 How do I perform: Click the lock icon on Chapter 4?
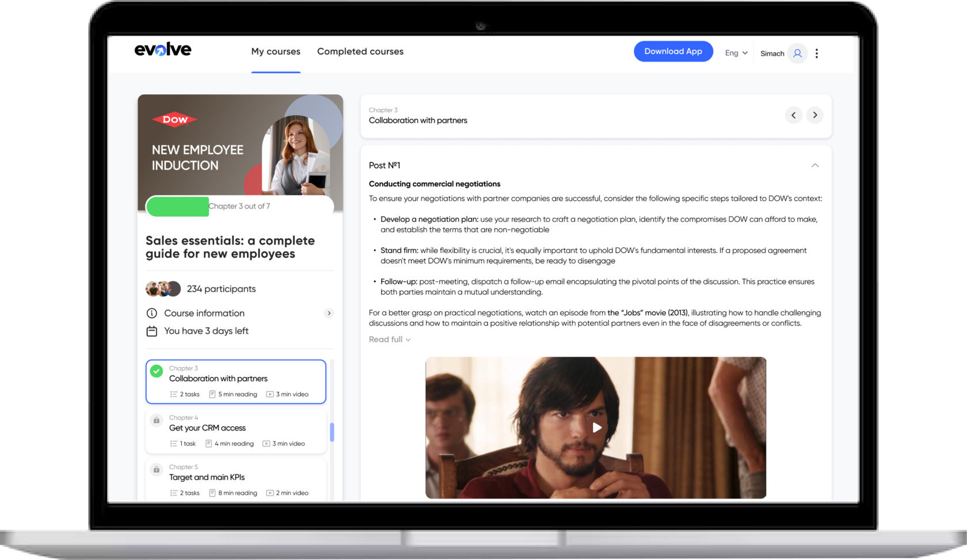pos(157,420)
